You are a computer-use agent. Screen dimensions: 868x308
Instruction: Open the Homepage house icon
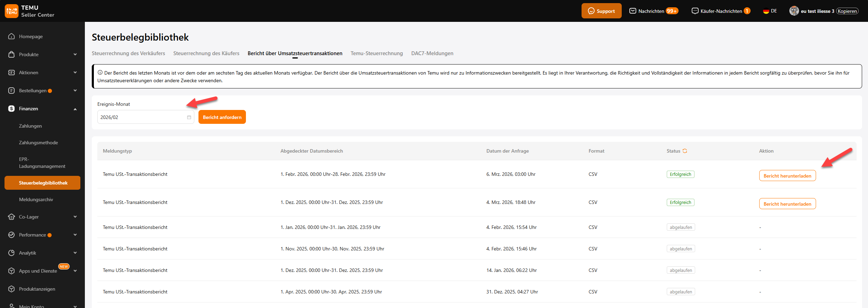(11, 36)
